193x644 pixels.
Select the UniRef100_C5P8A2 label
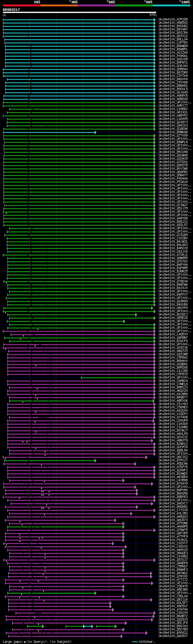[x=173, y=358]
